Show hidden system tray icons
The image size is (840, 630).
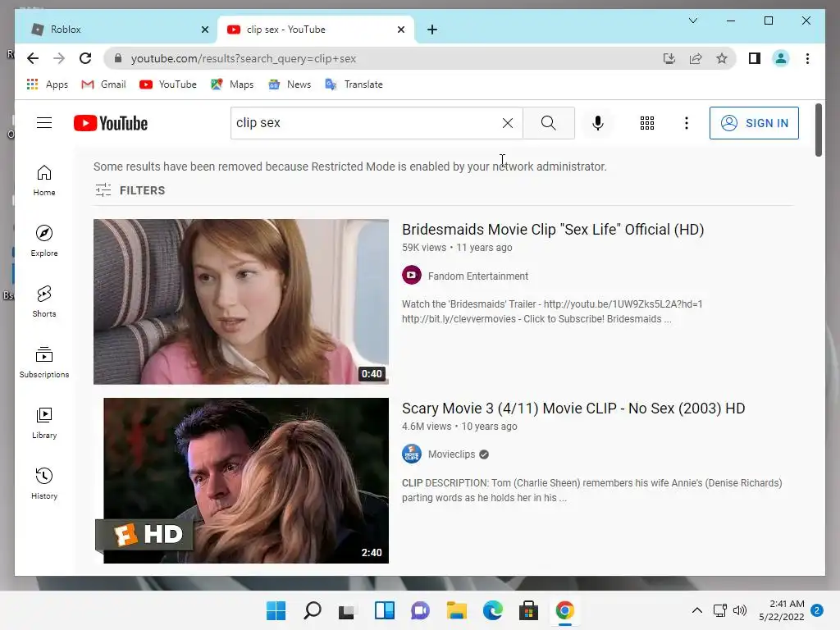click(x=697, y=610)
